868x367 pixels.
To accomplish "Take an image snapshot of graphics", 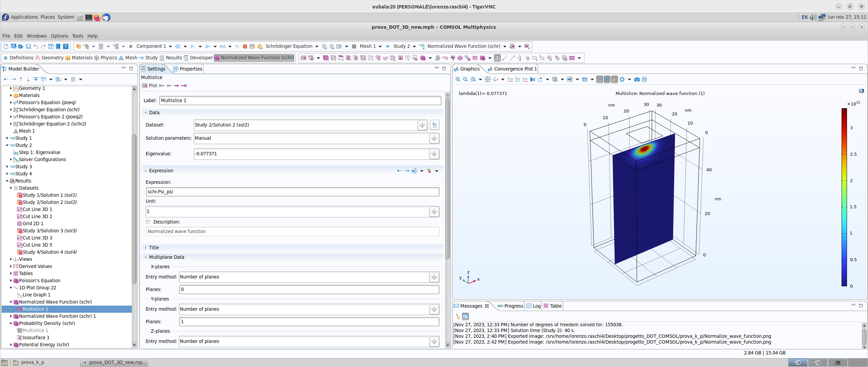I will [637, 79].
